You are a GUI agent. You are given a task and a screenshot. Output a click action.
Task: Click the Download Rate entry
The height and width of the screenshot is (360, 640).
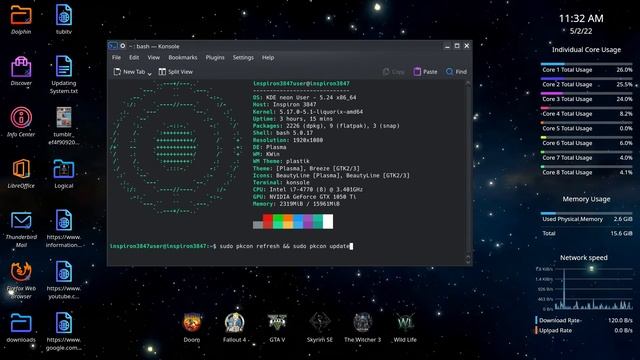[584, 320]
